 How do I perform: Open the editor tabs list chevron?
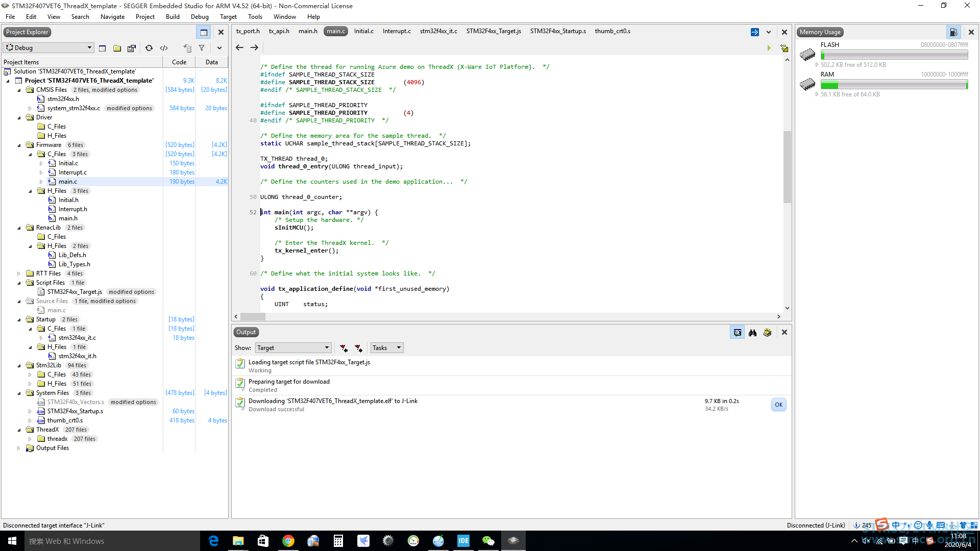[x=769, y=32]
